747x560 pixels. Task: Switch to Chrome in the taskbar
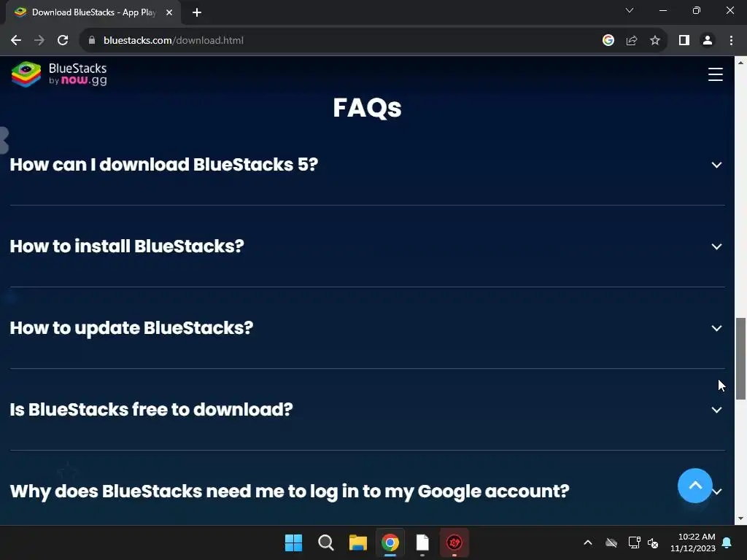tap(390, 542)
